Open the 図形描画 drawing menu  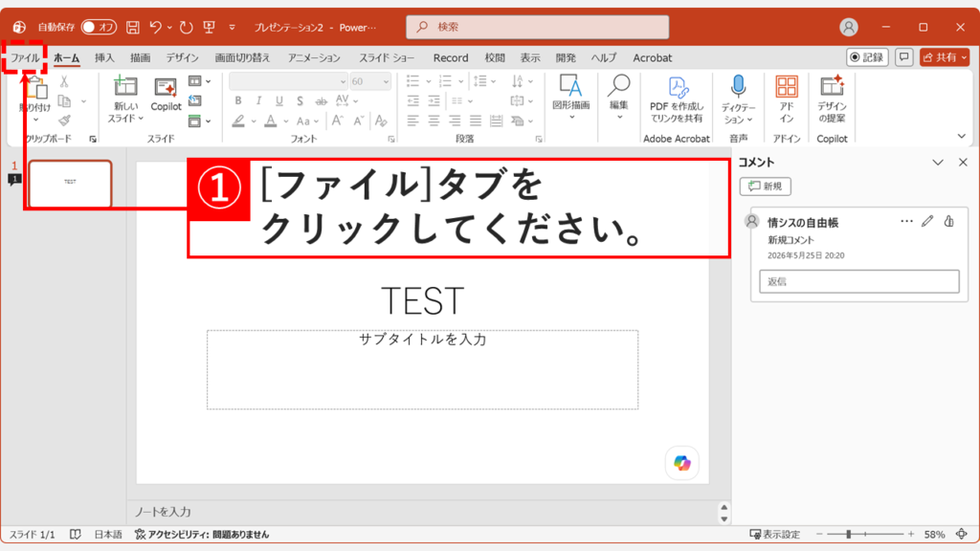click(x=570, y=97)
